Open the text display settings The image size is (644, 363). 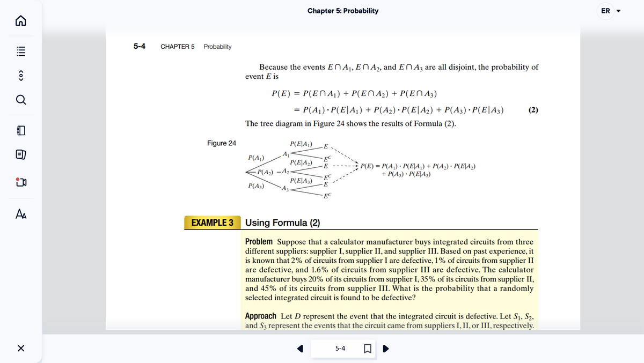click(20, 213)
